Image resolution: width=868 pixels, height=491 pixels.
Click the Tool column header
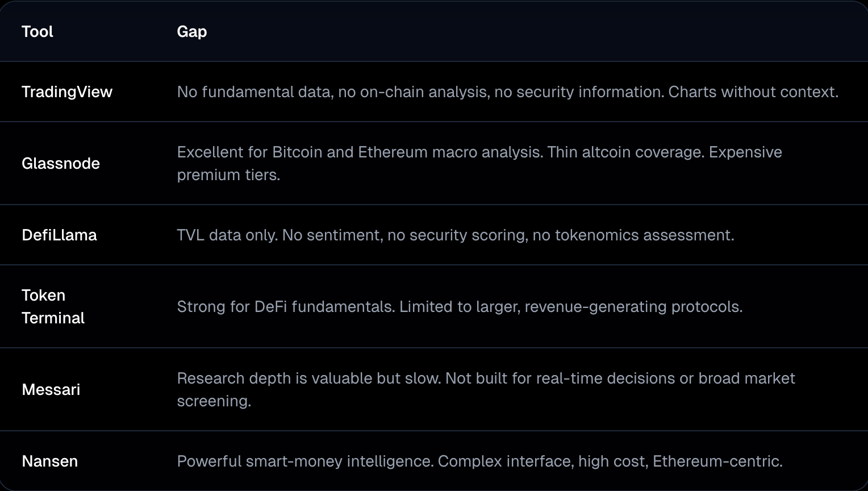tap(37, 31)
